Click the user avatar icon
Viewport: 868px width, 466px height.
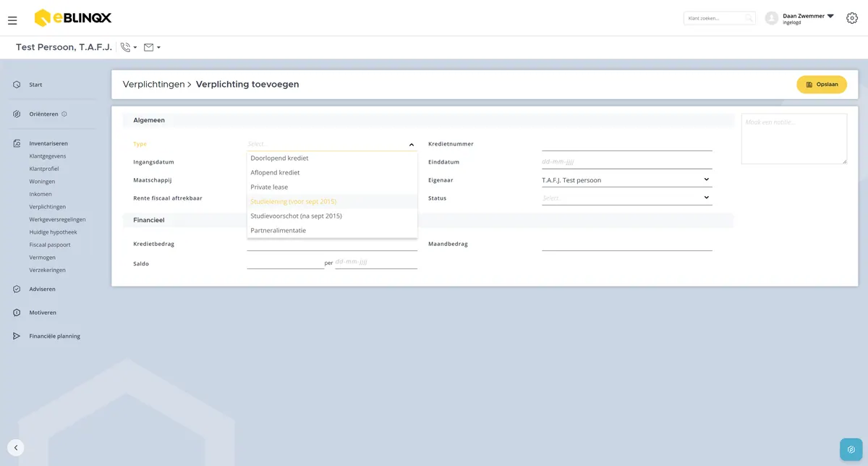pyautogui.click(x=772, y=18)
